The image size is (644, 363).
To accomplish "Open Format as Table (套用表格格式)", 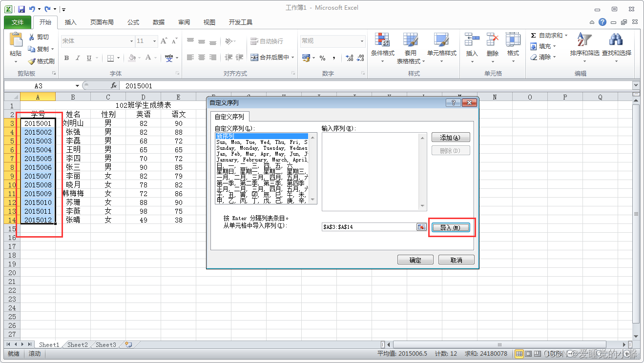I will 411,48.
